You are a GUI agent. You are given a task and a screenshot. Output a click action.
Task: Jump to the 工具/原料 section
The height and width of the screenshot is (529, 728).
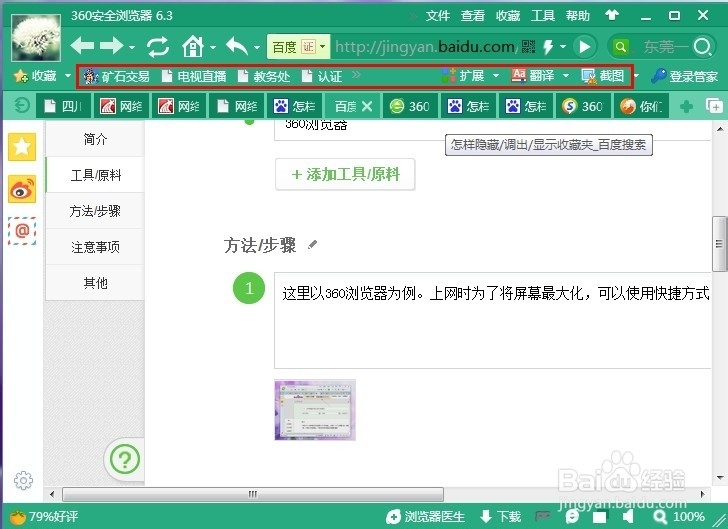click(x=95, y=175)
